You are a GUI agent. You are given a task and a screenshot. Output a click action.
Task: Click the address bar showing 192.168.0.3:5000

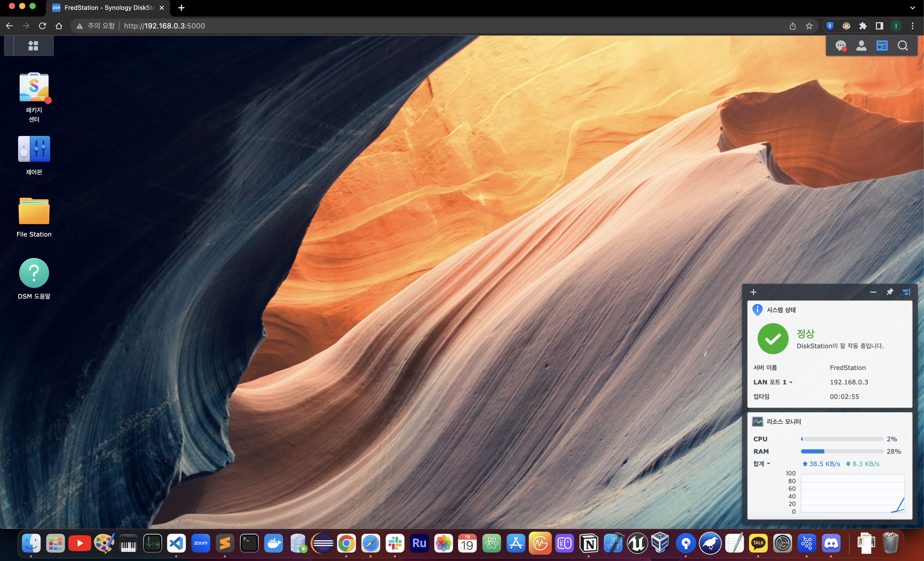(x=164, y=26)
